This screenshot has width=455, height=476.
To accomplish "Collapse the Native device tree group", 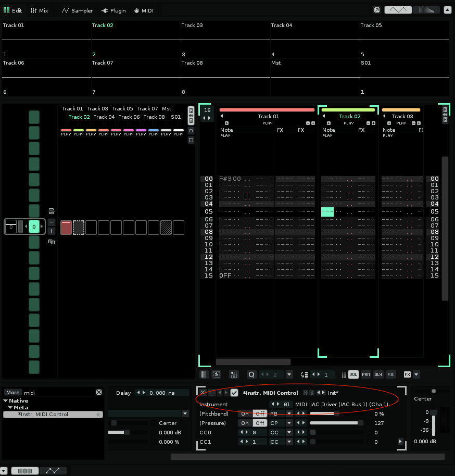I will [5, 400].
